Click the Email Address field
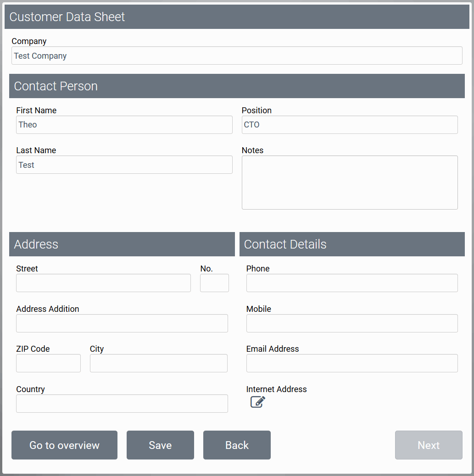 (352, 363)
